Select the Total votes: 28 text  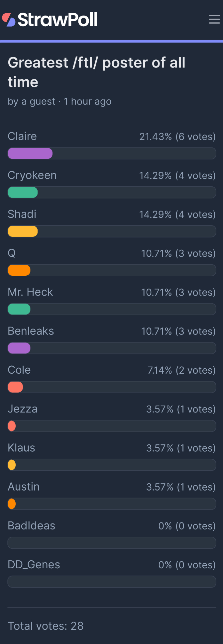tap(46, 626)
